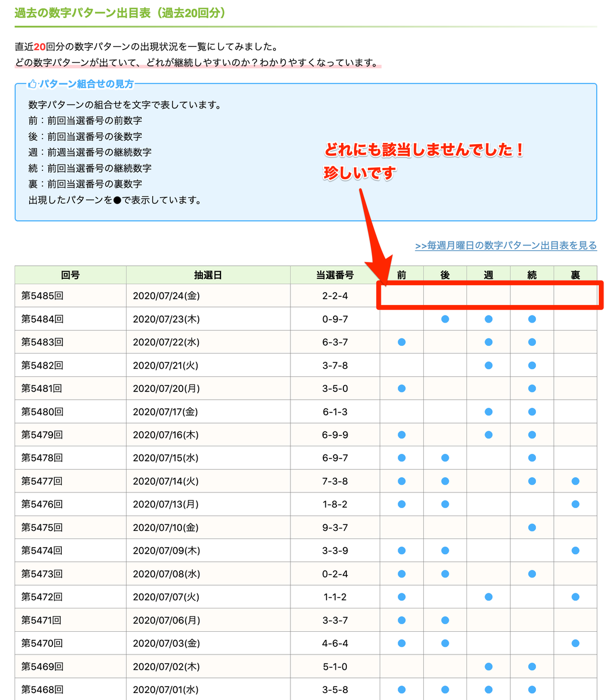Click winning number 3-3-7

pyautogui.click(x=335, y=620)
